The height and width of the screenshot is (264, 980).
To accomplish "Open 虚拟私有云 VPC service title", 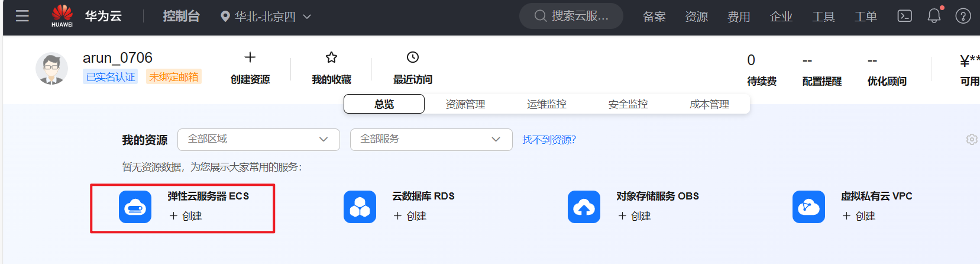I will point(876,196).
